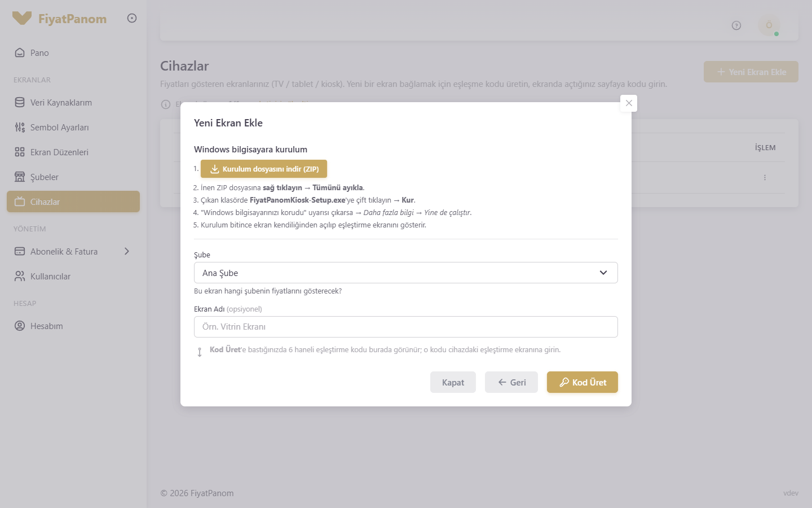
Task: Open Ekran Düzenleri grid icon
Action: (20, 152)
